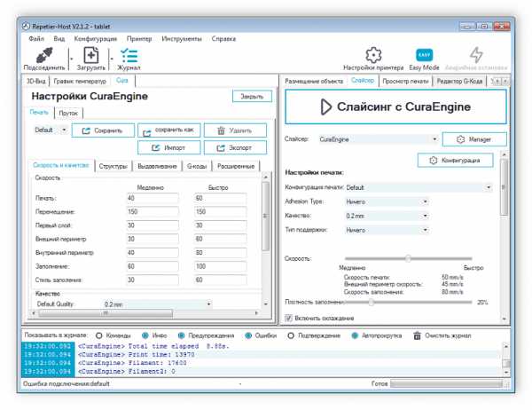Image resolution: width=532 pixels, height=410 pixels.
Task: Click the Закрыть button
Action: tap(252, 97)
